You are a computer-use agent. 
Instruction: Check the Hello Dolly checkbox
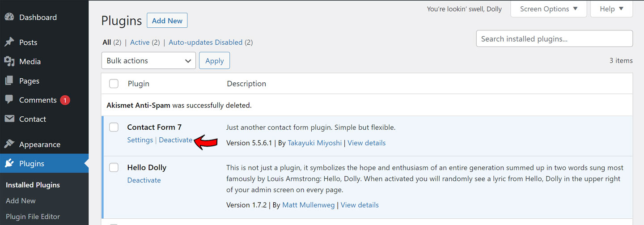(114, 167)
